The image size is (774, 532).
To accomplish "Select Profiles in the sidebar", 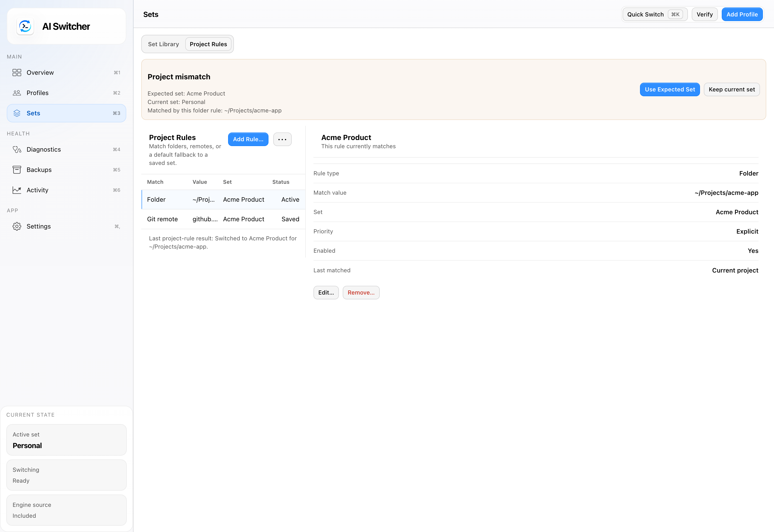I will [x=66, y=93].
